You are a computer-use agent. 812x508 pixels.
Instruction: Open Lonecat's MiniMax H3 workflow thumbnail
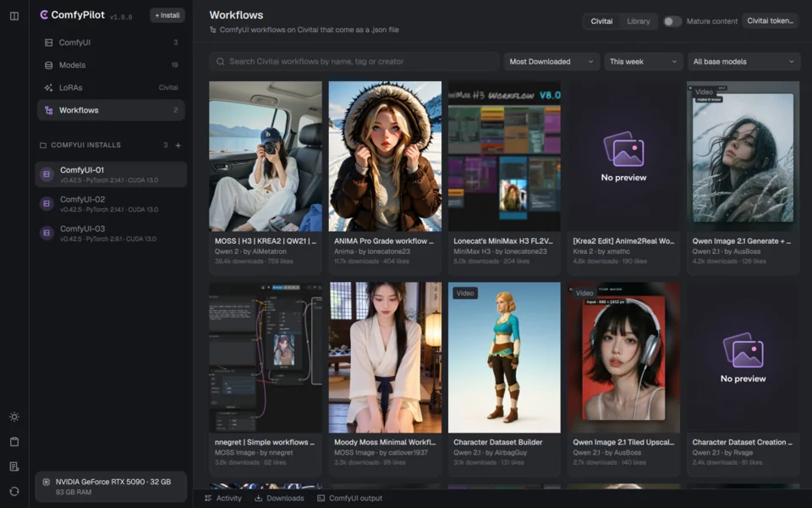(504, 156)
